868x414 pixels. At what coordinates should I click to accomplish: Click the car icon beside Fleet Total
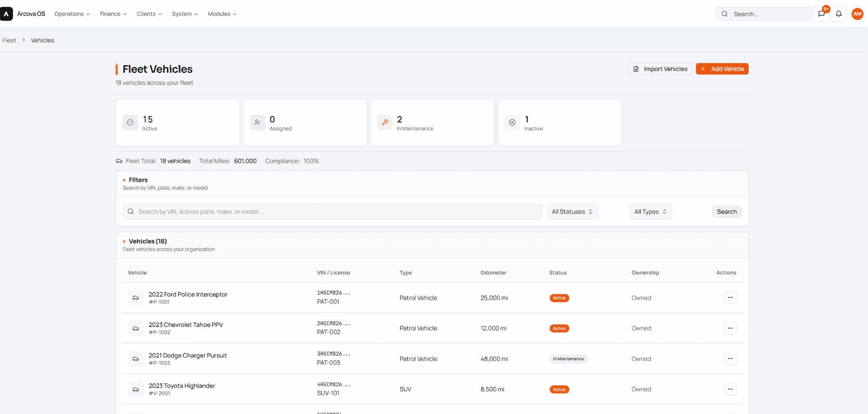(x=119, y=161)
